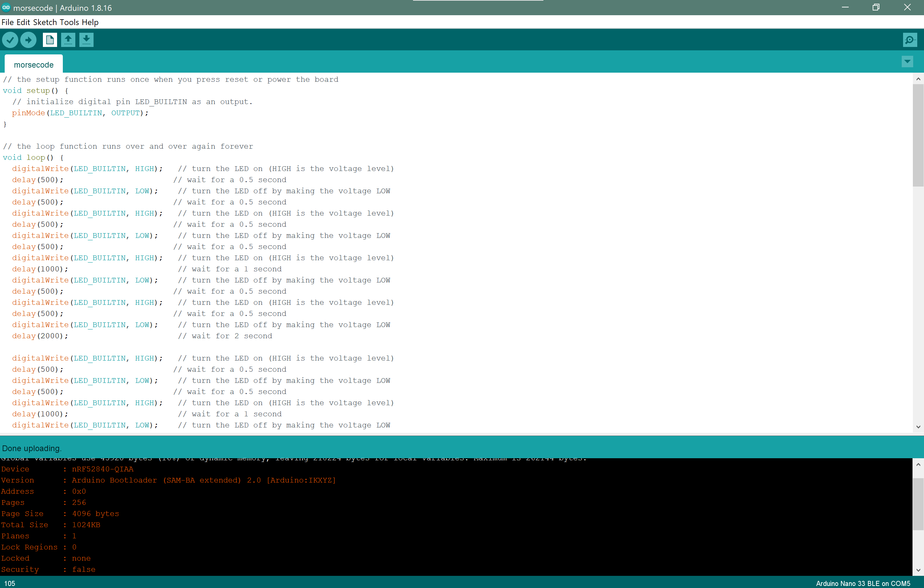This screenshot has width=924, height=588.
Task: Open the Serial Monitor magnifier icon
Action: [910, 40]
